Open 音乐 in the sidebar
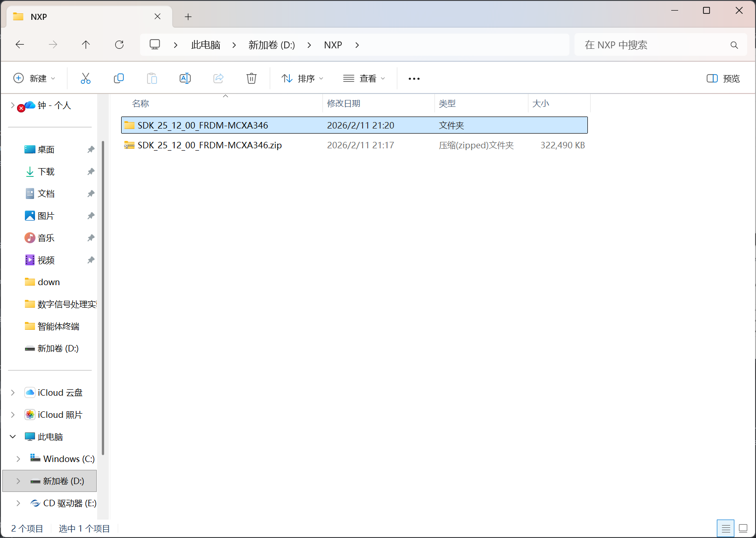This screenshot has width=756, height=538. (x=46, y=238)
